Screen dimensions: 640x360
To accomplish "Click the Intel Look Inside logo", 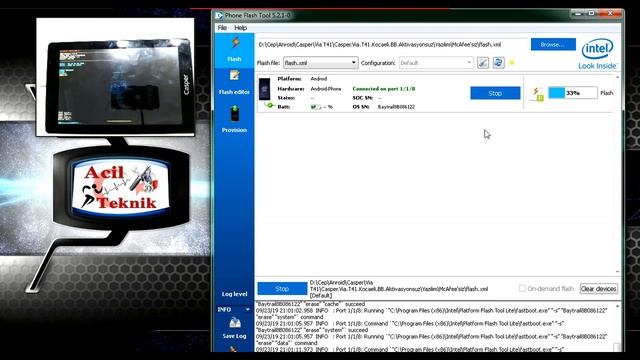I will coord(598,54).
